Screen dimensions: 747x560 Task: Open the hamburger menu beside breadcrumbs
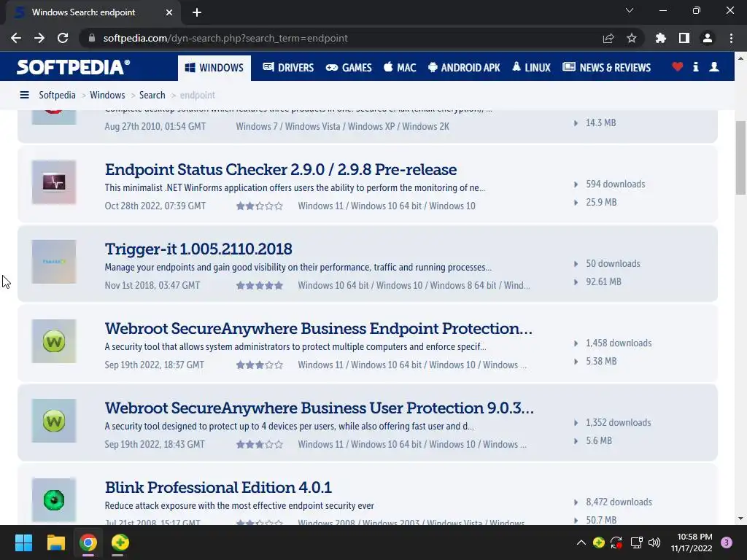pyautogui.click(x=24, y=96)
